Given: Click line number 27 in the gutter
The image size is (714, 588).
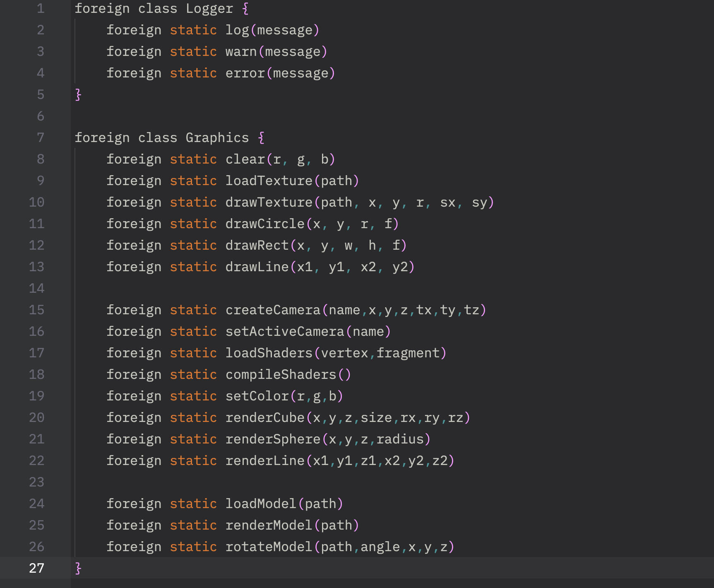Looking at the screenshot, I should (x=36, y=568).
